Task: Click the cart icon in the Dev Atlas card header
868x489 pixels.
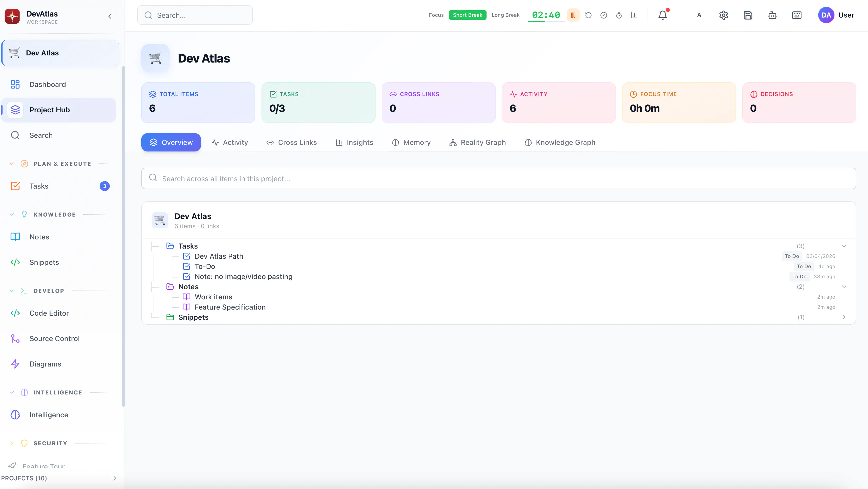Action: [x=160, y=220]
